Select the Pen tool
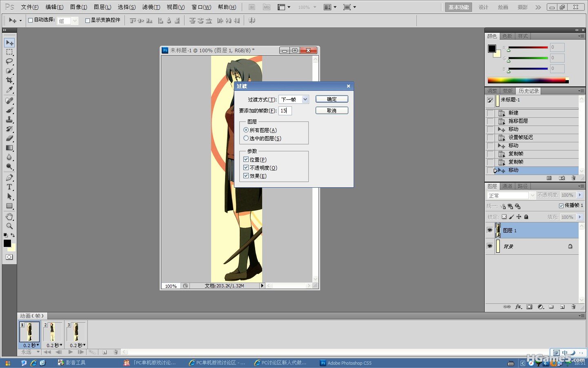Viewport: 588px width, 368px height. pyautogui.click(x=9, y=178)
